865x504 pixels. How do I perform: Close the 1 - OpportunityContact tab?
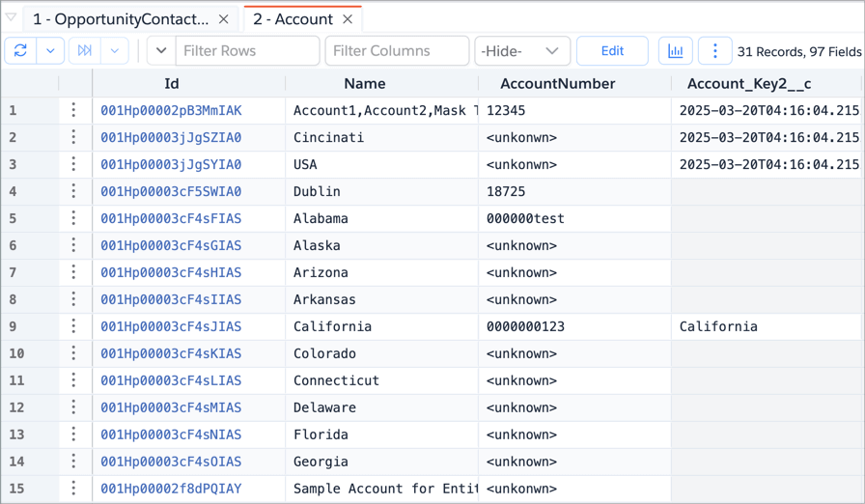(x=224, y=19)
